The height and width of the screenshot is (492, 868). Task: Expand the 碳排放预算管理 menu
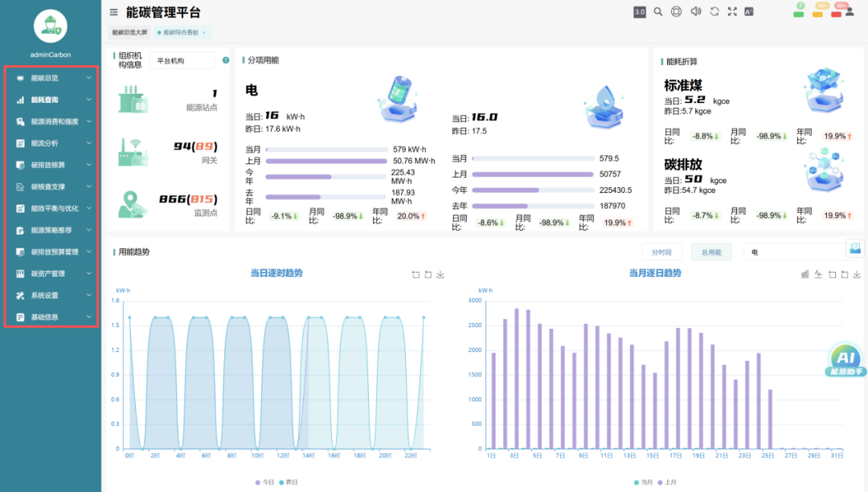pos(52,252)
